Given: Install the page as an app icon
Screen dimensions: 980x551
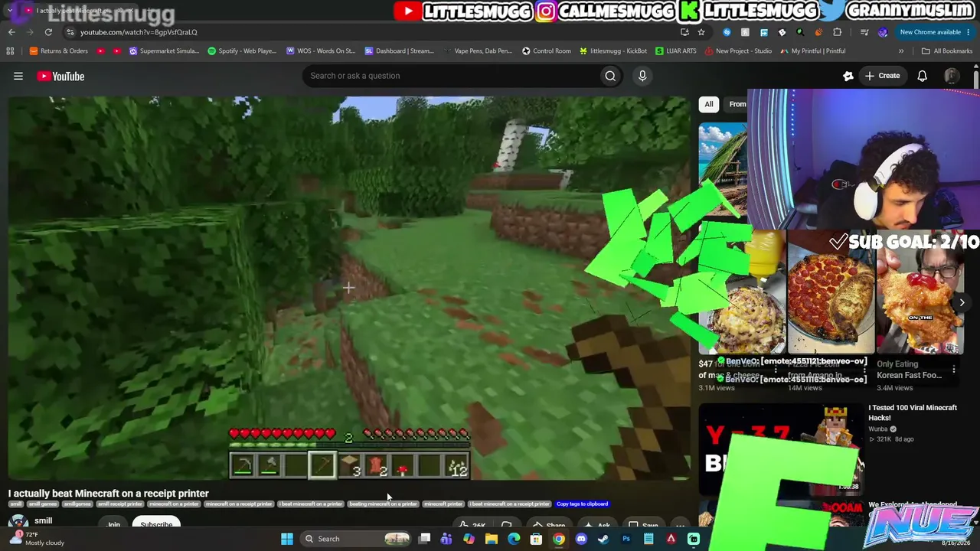Looking at the screenshot, I should (x=684, y=32).
